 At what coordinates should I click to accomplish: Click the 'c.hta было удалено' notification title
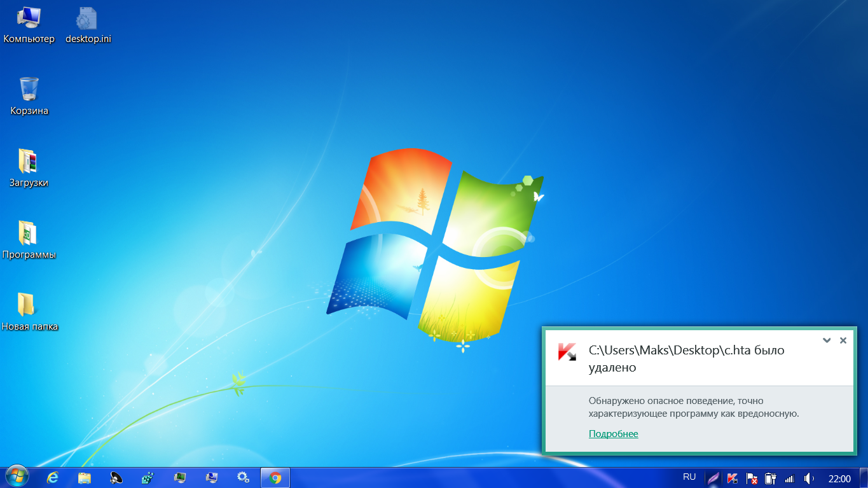coord(687,358)
